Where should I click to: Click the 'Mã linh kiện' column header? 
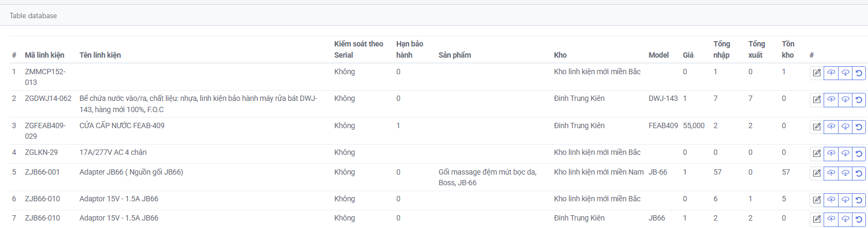[44, 55]
